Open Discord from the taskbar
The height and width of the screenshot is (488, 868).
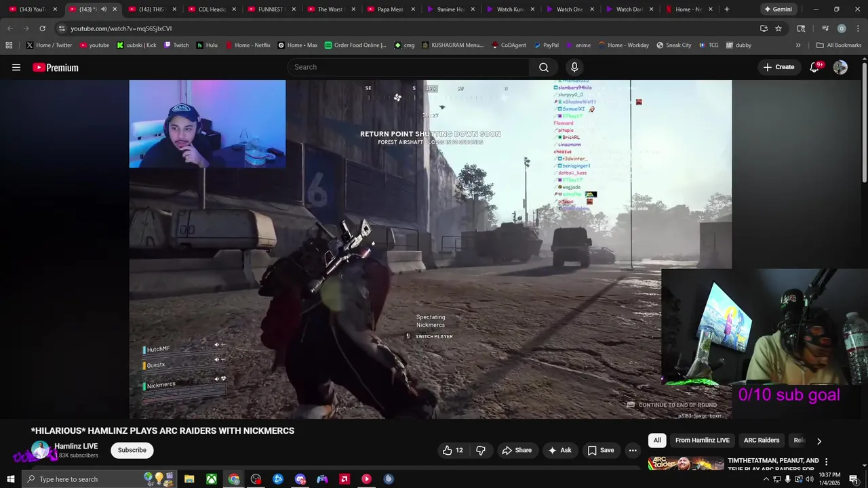tap(300, 479)
